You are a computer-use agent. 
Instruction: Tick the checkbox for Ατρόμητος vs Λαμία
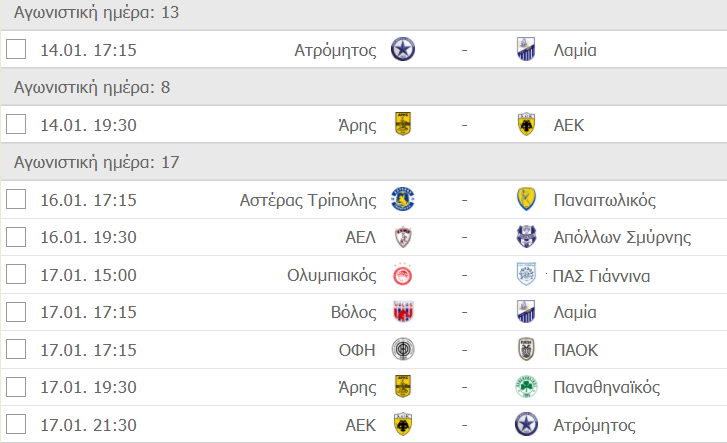pyautogui.click(x=16, y=49)
